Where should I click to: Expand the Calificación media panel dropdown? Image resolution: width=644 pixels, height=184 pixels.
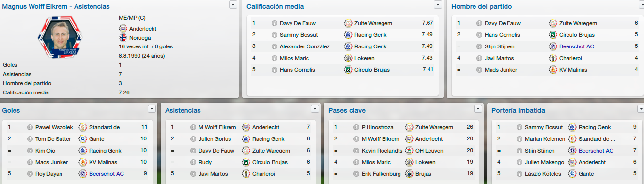[438, 4]
